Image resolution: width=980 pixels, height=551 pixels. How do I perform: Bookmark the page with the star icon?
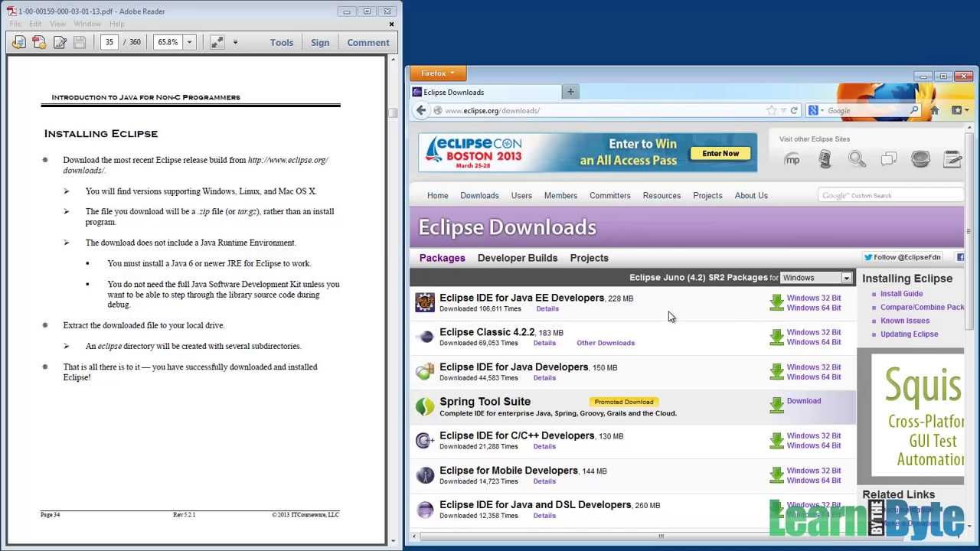pos(772,110)
